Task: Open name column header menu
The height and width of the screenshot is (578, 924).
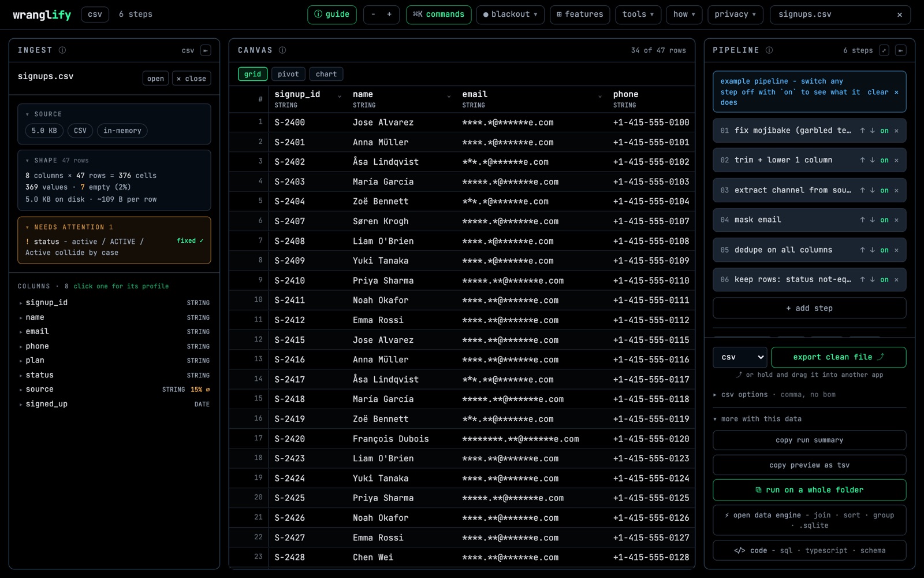Action: pyautogui.click(x=449, y=97)
